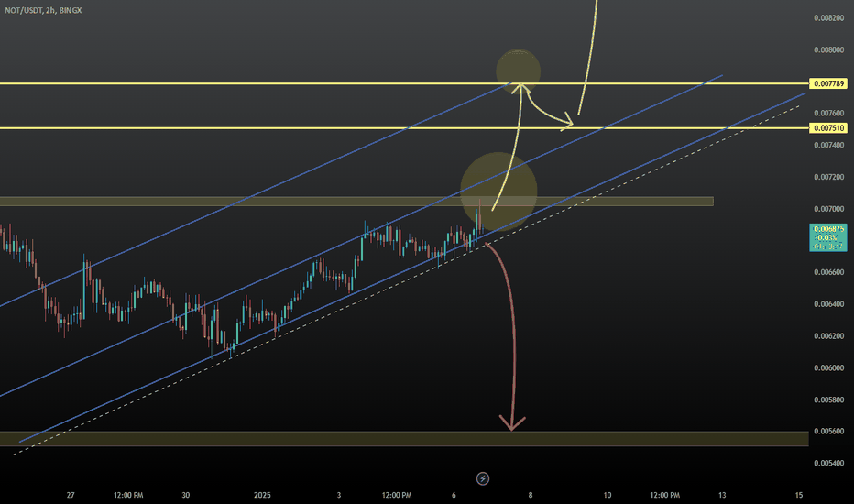854x504 pixels.
Task: Click the 0.008000 price axis label
Action: [828, 49]
